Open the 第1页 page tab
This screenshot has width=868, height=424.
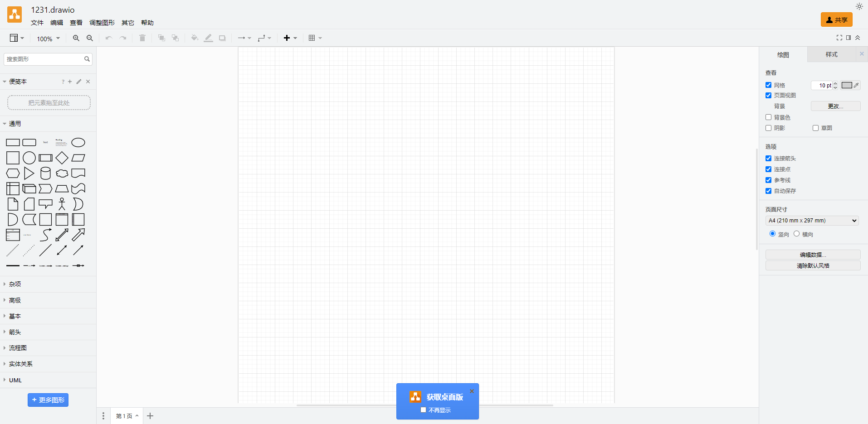(127, 416)
